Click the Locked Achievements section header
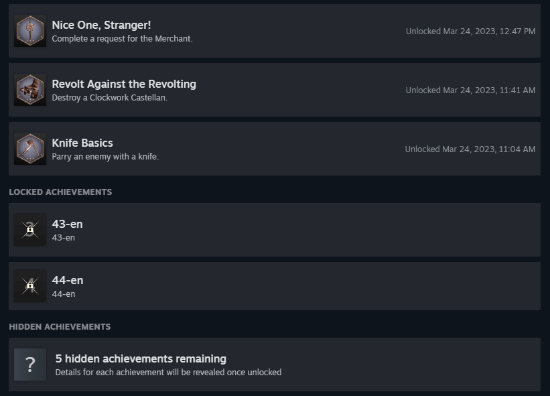Screen dimensions: 550x396 click(x=60, y=192)
